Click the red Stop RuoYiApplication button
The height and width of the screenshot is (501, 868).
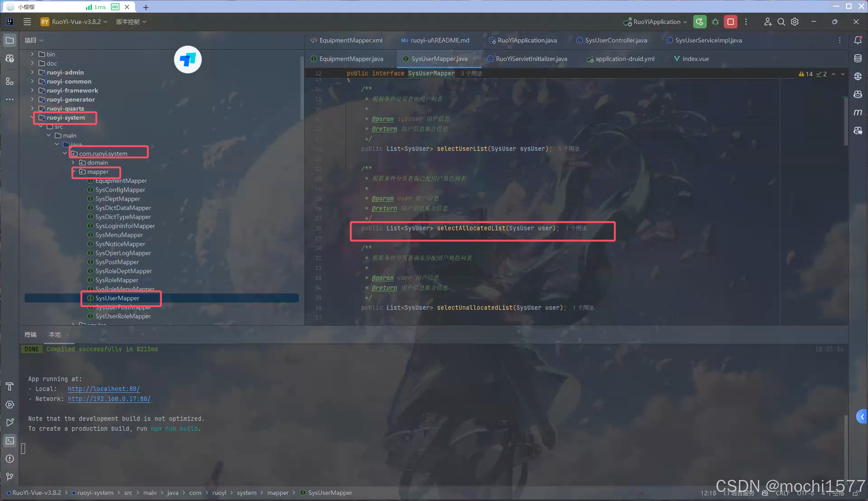tap(730, 22)
